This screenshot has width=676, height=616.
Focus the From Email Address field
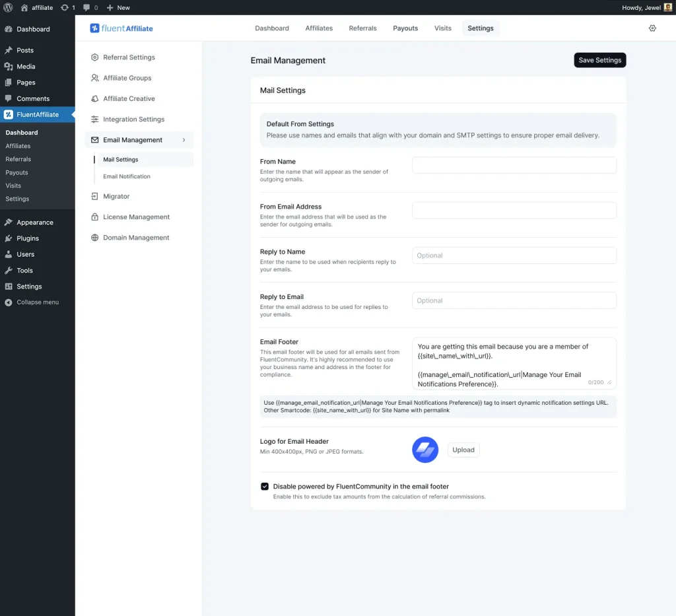514,211
